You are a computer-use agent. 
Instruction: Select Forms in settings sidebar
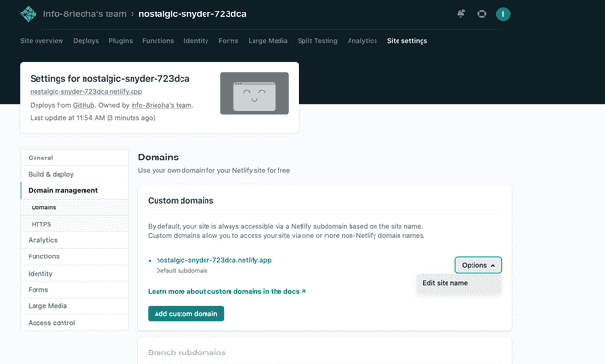pos(74,289)
